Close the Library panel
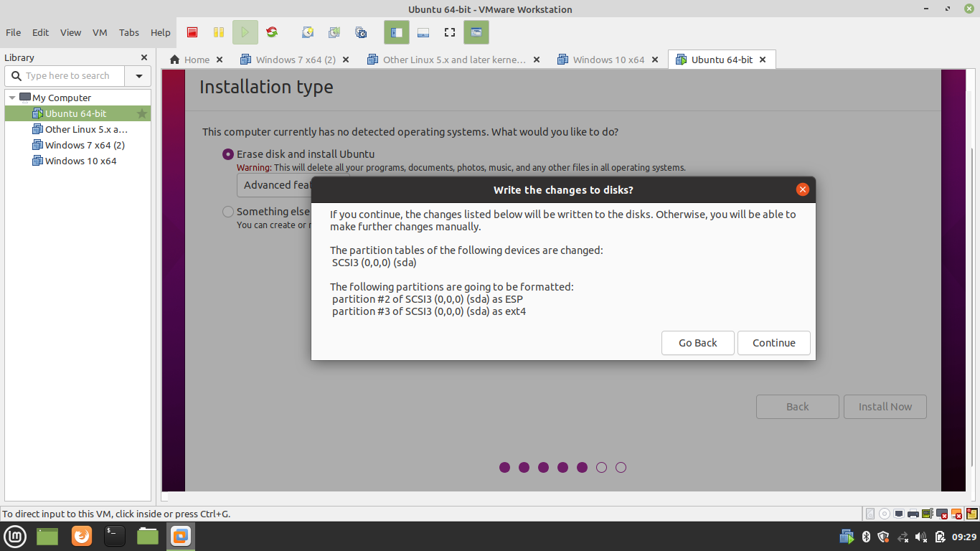The width and height of the screenshot is (980, 551). (144, 57)
